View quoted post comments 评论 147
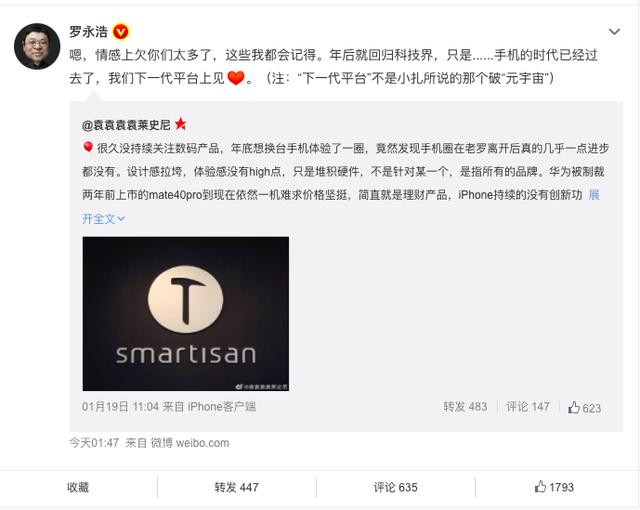 point(528,406)
